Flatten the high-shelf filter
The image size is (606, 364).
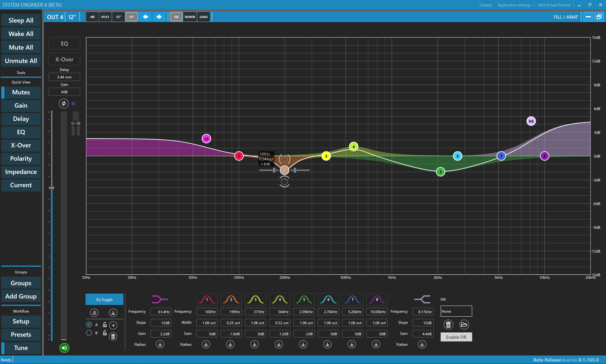tap(422, 344)
